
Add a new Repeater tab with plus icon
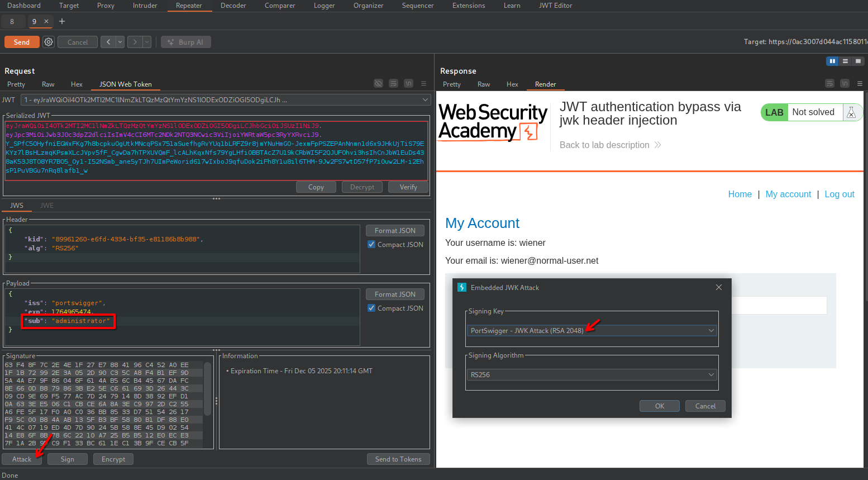point(62,21)
